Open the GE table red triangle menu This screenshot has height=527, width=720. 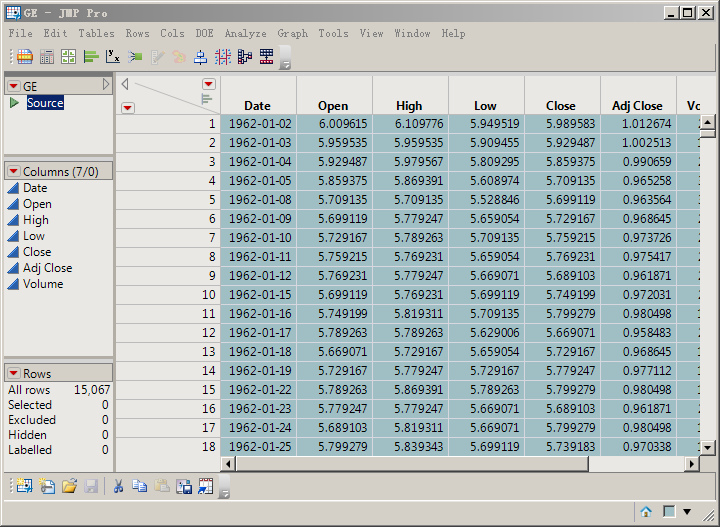tap(13, 86)
